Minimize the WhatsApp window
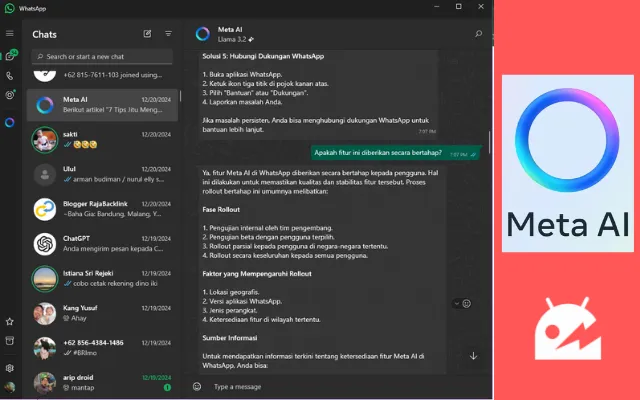Viewport: 640px width, 400px height. (x=437, y=7)
